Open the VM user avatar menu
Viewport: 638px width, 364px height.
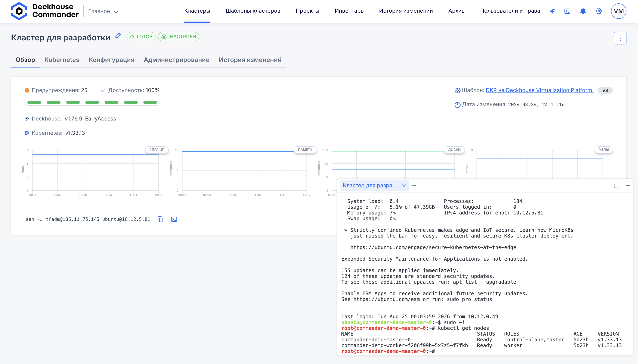click(619, 11)
